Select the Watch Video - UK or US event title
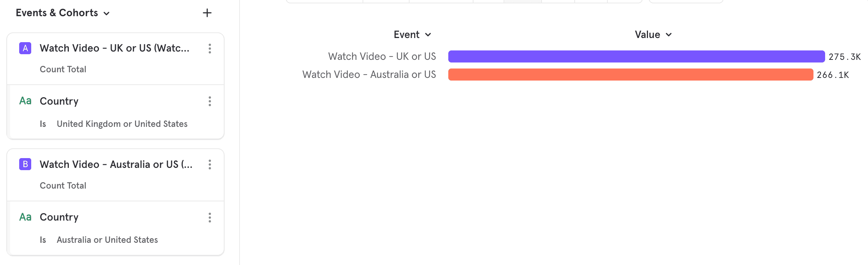868x265 pixels. click(x=114, y=48)
